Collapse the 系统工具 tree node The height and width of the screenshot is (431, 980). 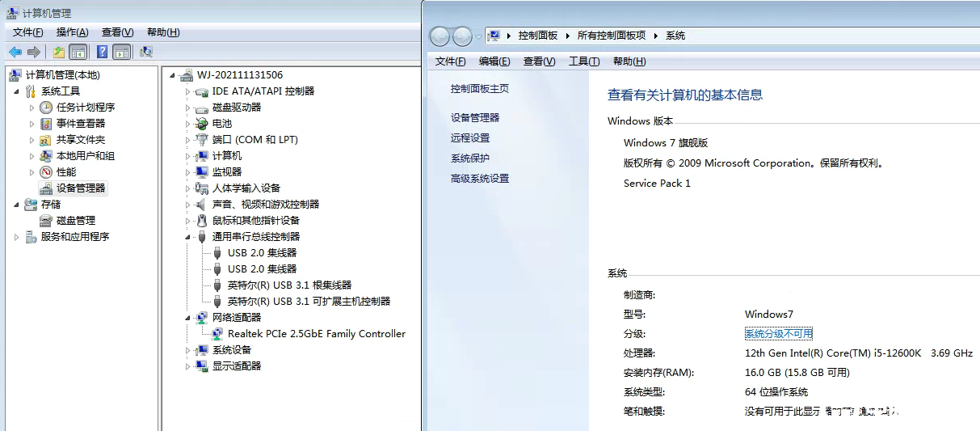[x=17, y=91]
